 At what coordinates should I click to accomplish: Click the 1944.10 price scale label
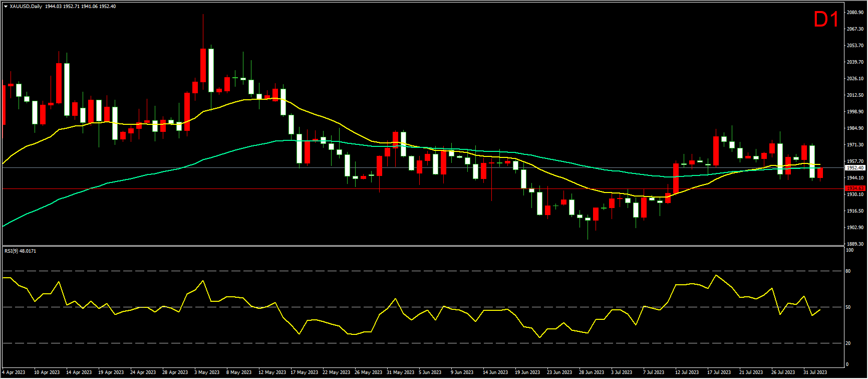[x=855, y=178]
